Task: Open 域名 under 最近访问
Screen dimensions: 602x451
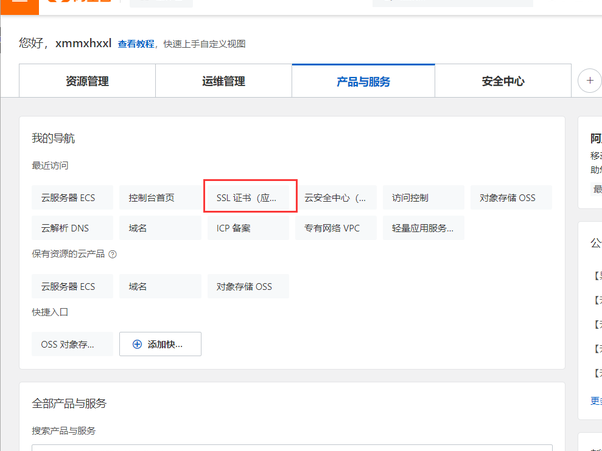Action: coord(160,228)
